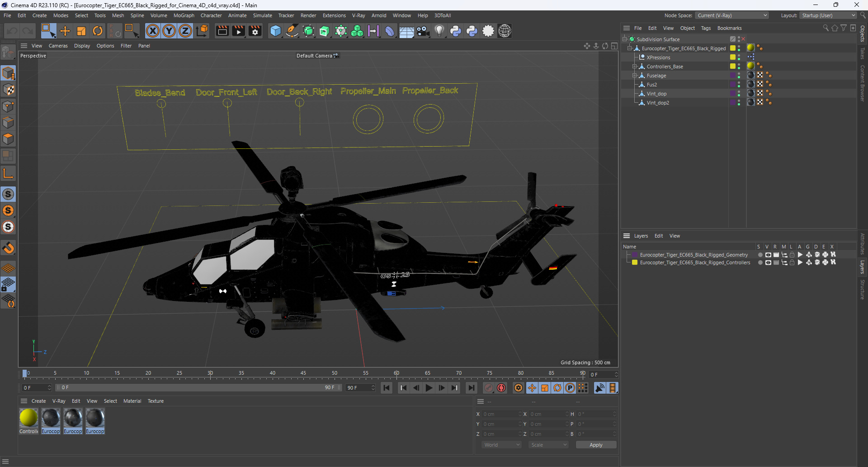Toggle Y axis lock

click(x=169, y=31)
